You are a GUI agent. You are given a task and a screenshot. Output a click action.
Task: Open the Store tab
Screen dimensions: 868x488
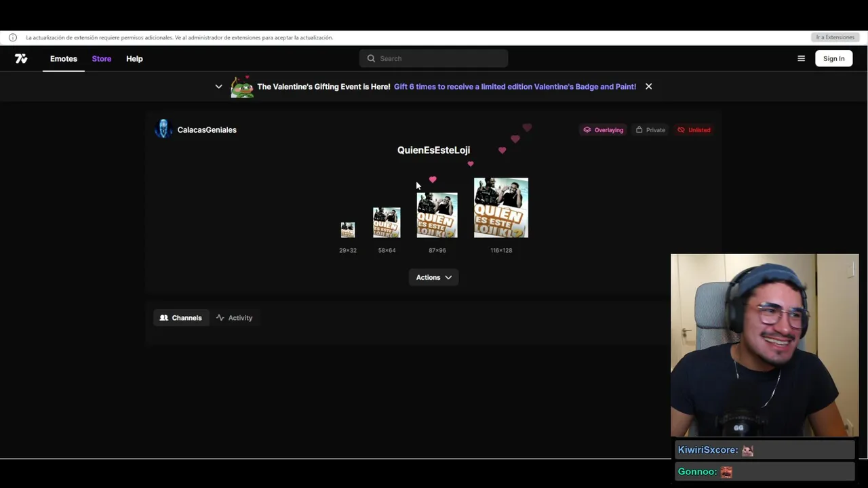click(102, 59)
